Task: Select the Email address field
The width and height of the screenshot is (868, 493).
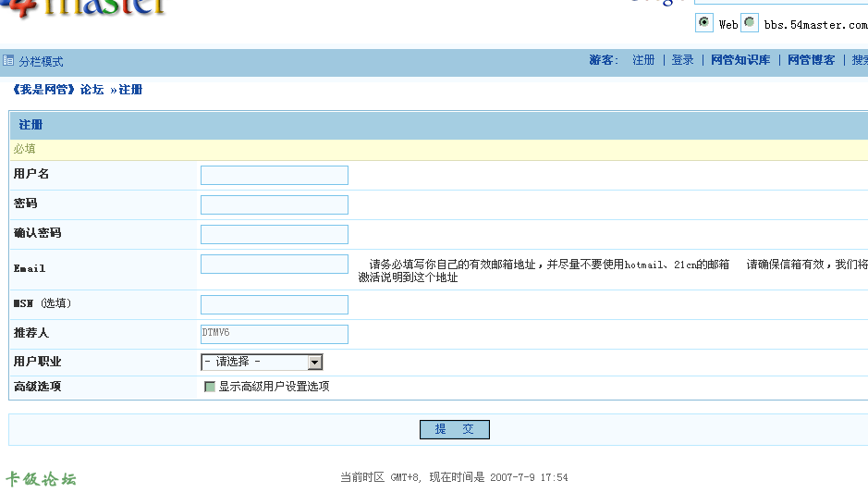Action: click(x=274, y=264)
